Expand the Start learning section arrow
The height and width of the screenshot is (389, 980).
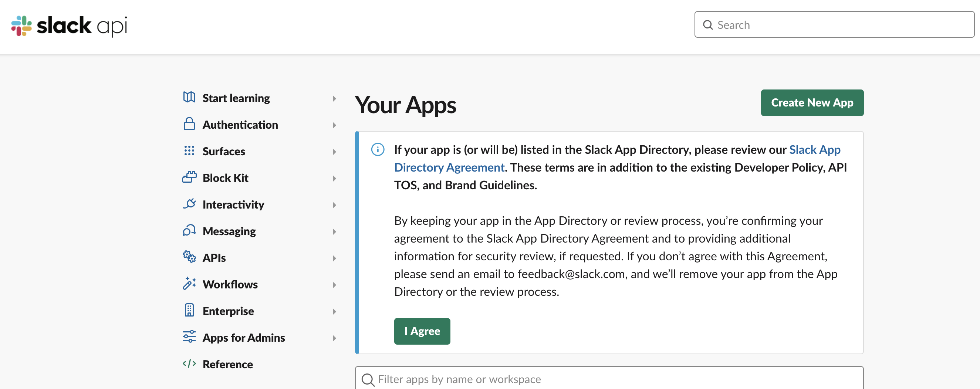(334, 98)
